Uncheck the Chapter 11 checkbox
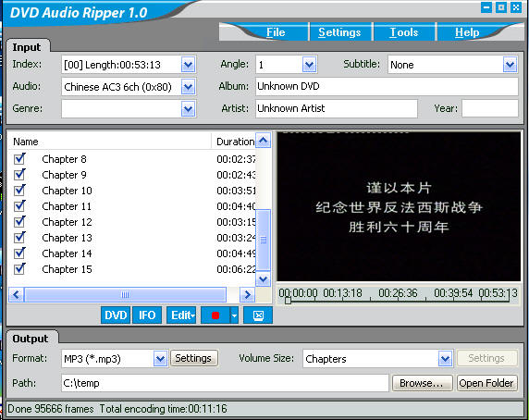 (x=19, y=205)
